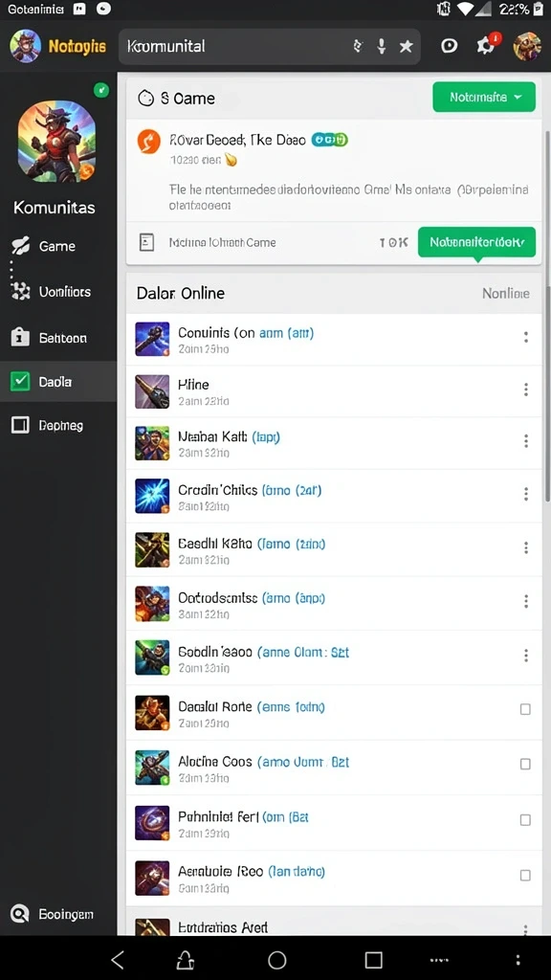Click the Mchina lohach Came text
Screen dimensions: 551x980
(222, 242)
